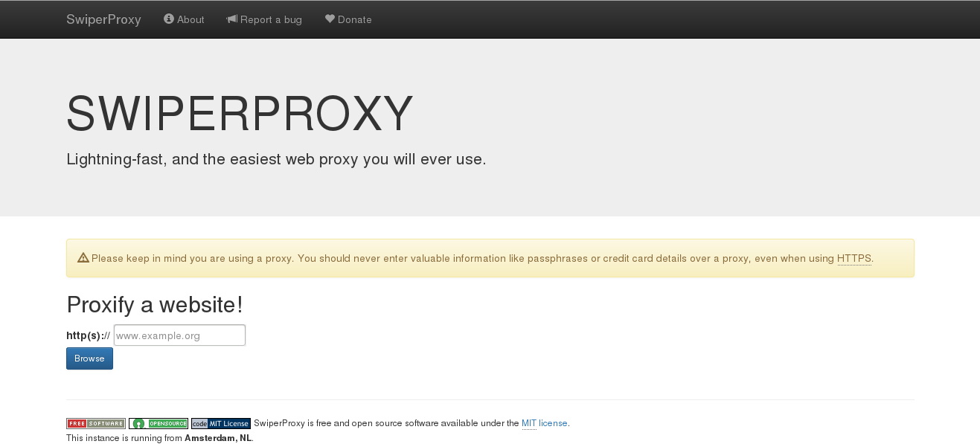The image size is (980, 444).
Task: Click the SwiperProxy brand link in navbar
Action: pyautogui.click(x=103, y=19)
